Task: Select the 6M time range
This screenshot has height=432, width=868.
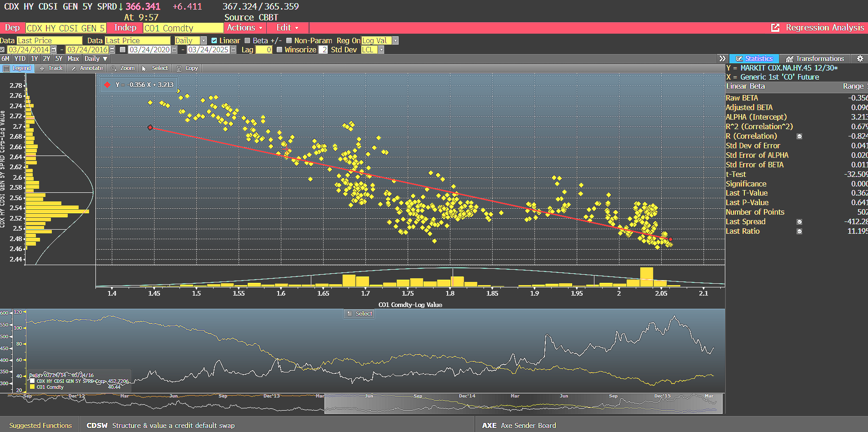Action: tap(5, 59)
